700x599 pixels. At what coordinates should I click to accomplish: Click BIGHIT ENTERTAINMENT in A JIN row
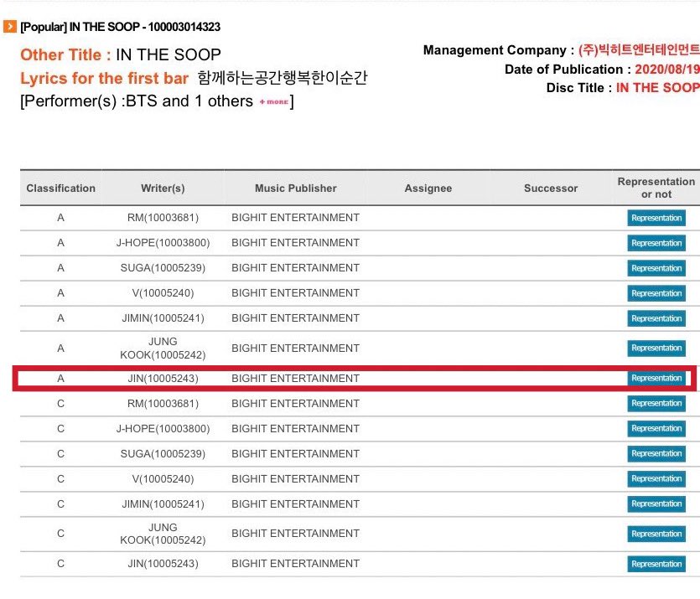point(296,378)
